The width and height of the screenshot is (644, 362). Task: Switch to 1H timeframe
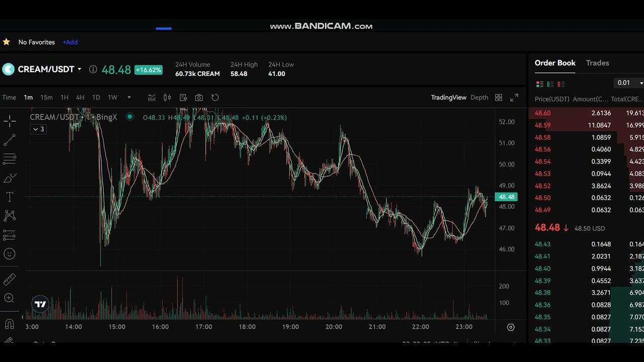64,98
